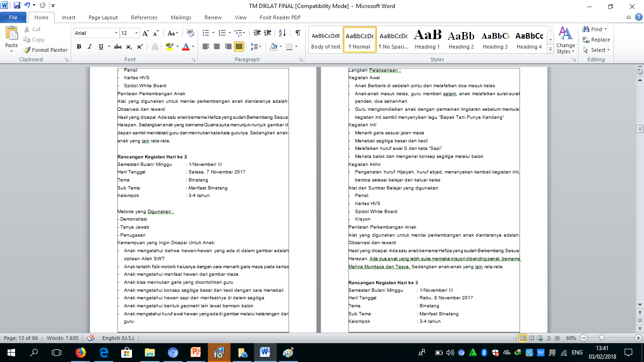Click the Decrease Indent icon
The image size is (644, 362).
[x=257, y=33]
